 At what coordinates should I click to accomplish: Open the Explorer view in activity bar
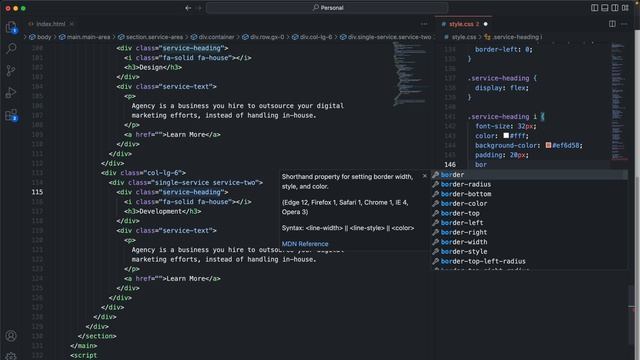pyautogui.click(x=11, y=28)
